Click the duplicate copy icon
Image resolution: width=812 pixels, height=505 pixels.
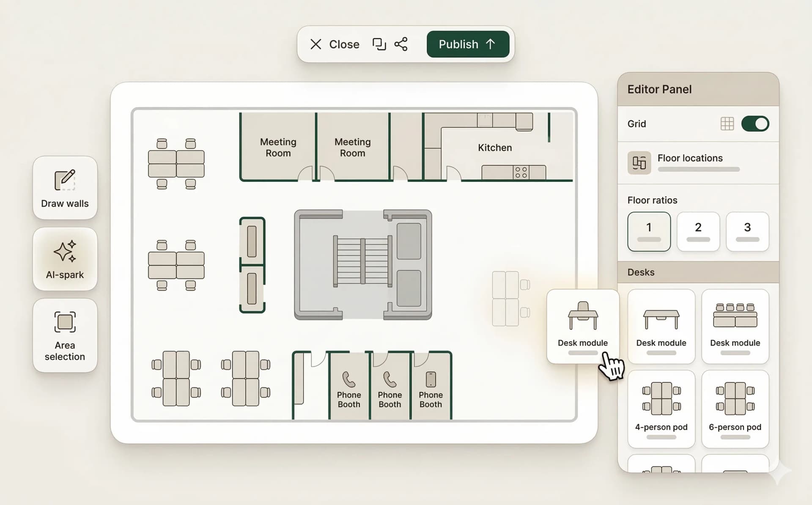pos(379,44)
